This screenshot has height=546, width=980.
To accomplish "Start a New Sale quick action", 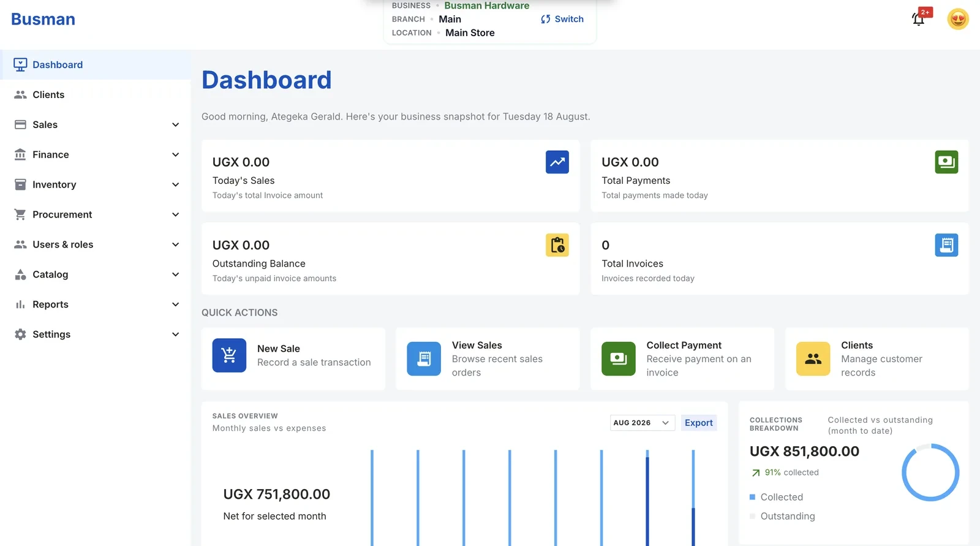I will click(293, 358).
